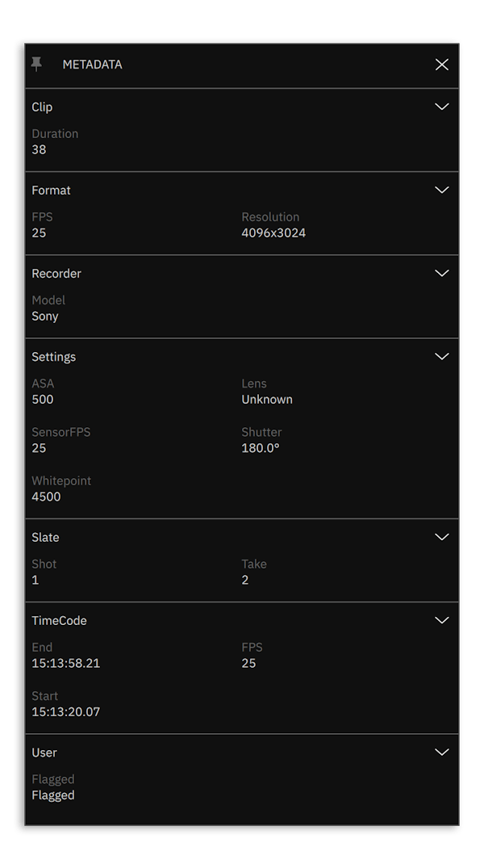Image resolution: width=484 pixels, height=868 pixels.
Task: Select the Recorder Model value Sony
Action: [45, 317]
